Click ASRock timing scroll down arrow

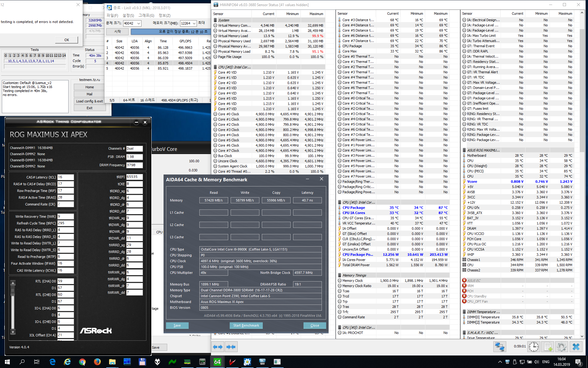coord(13,332)
